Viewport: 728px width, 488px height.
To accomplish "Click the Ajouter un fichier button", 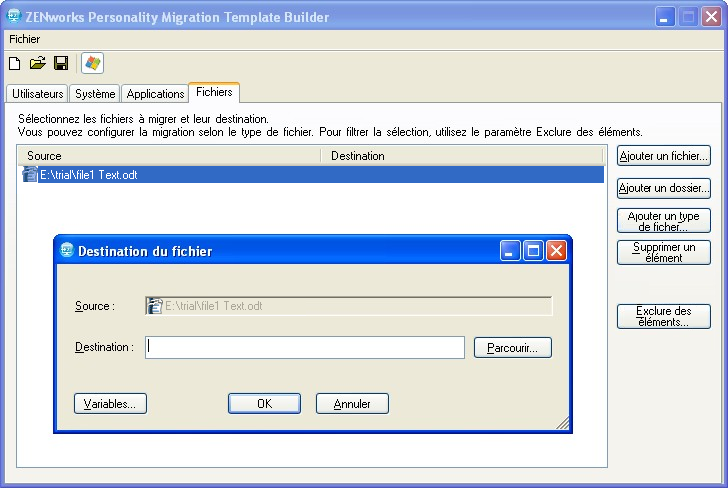I will [663, 156].
